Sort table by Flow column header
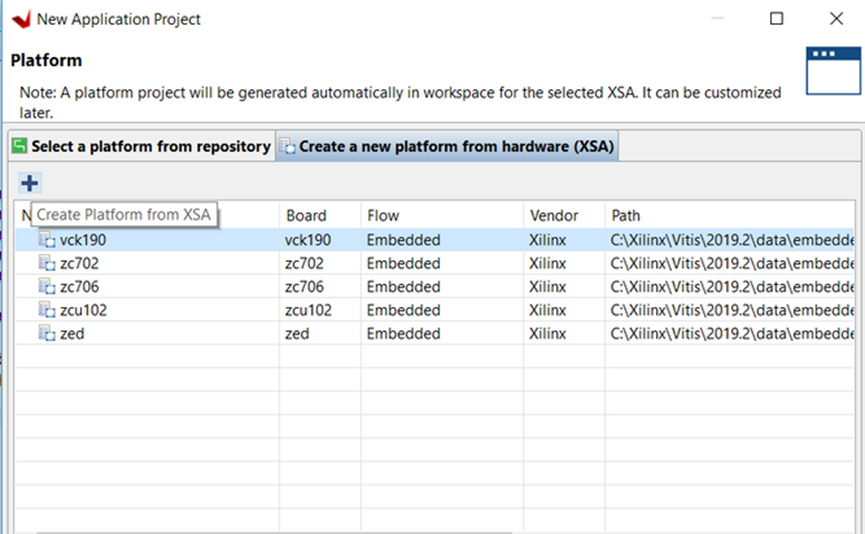The width and height of the screenshot is (865, 534). 383,215
